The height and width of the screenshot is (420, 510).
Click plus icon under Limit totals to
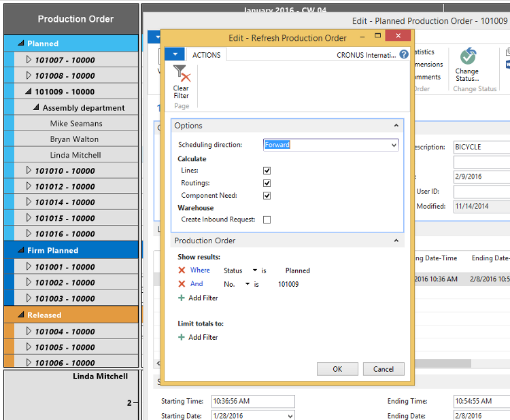[182, 337]
